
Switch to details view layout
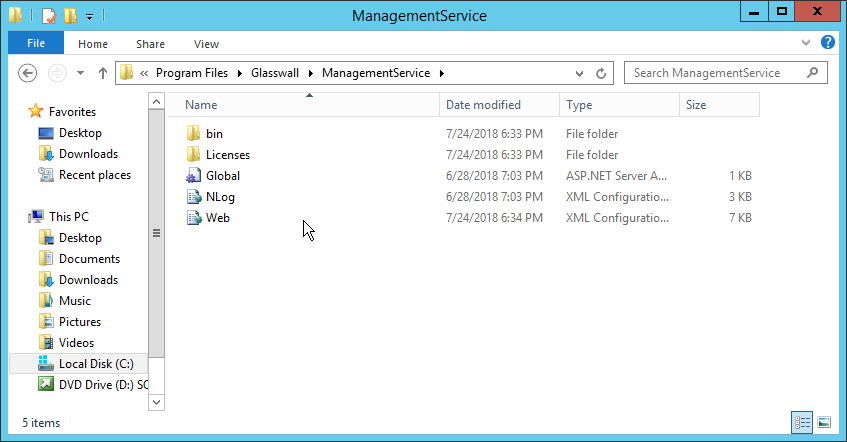point(802,422)
